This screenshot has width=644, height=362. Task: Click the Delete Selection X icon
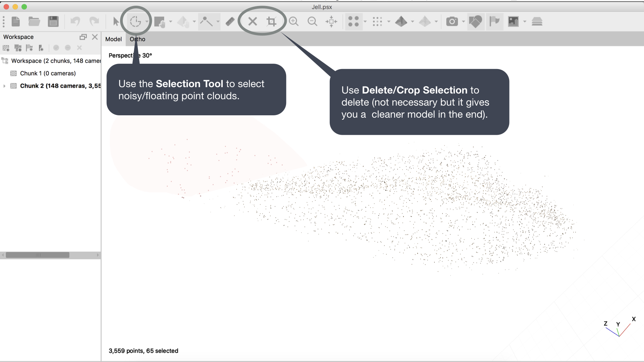tap(253, 22)
